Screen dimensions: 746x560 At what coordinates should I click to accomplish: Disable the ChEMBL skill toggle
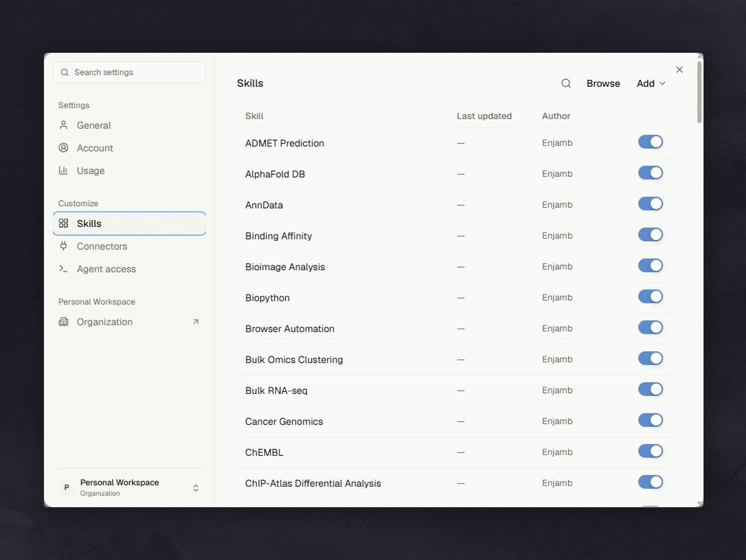click(x=650, y=452)
